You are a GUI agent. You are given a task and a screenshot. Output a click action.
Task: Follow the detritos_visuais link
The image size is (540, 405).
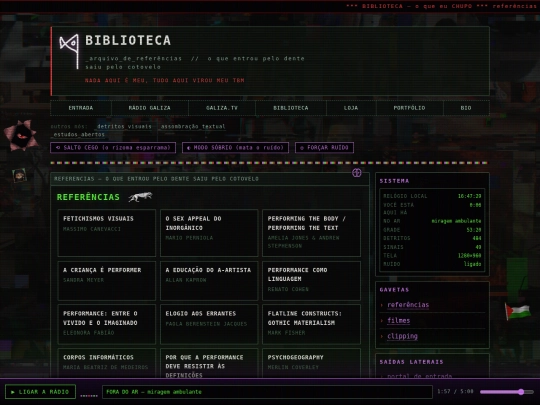(124, 126)
